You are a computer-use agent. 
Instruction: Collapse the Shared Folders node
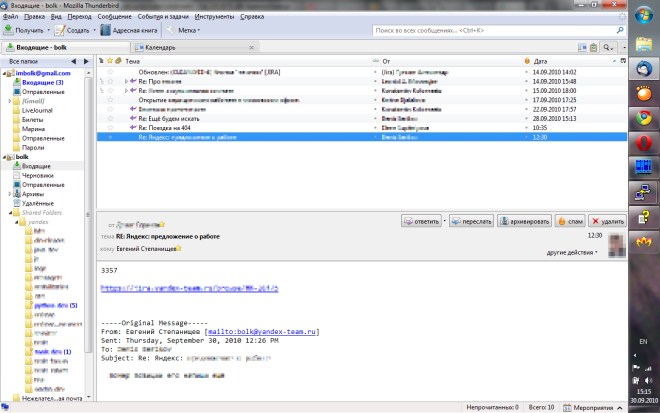click(x=10, y=213)
